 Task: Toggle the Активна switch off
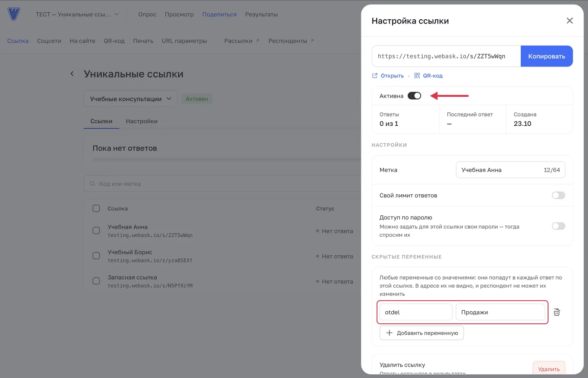click(414, 96)
